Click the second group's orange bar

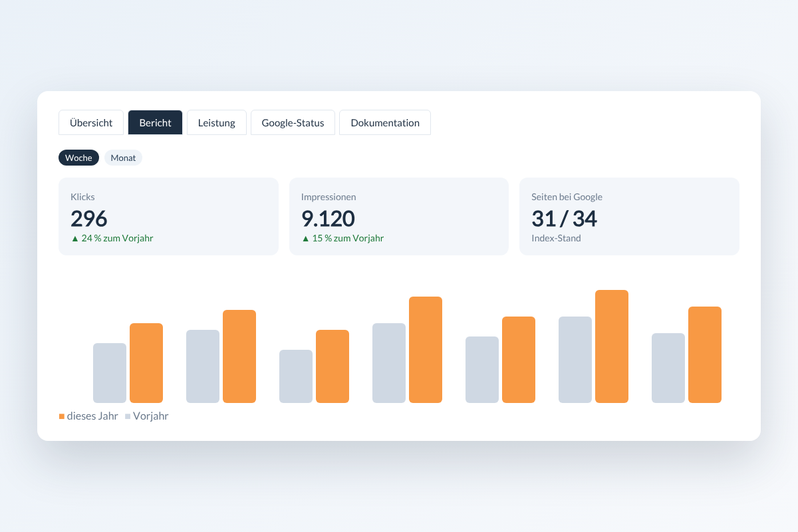pos(239,356)
